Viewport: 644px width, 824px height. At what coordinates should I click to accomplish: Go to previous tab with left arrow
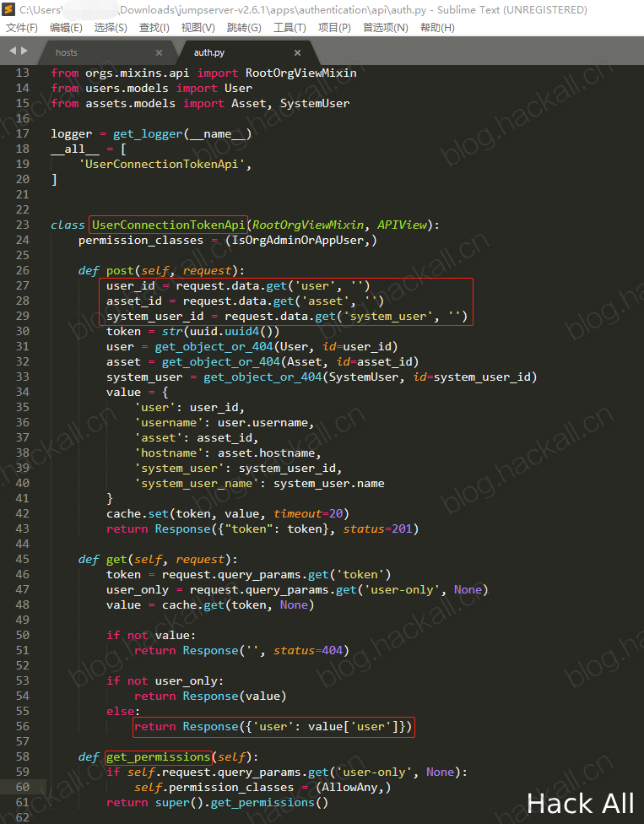pos(14,51)
